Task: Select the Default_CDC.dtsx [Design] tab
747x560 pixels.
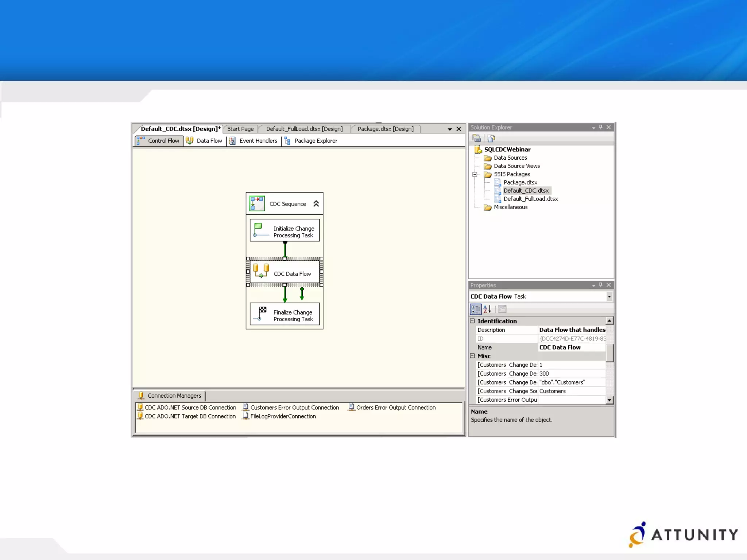Action: (181, 129)
